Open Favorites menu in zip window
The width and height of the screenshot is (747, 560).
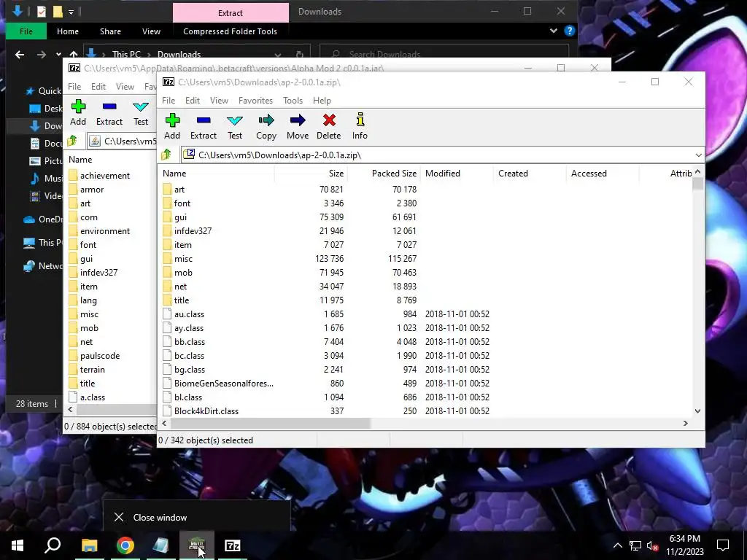[x=256, y=101]
